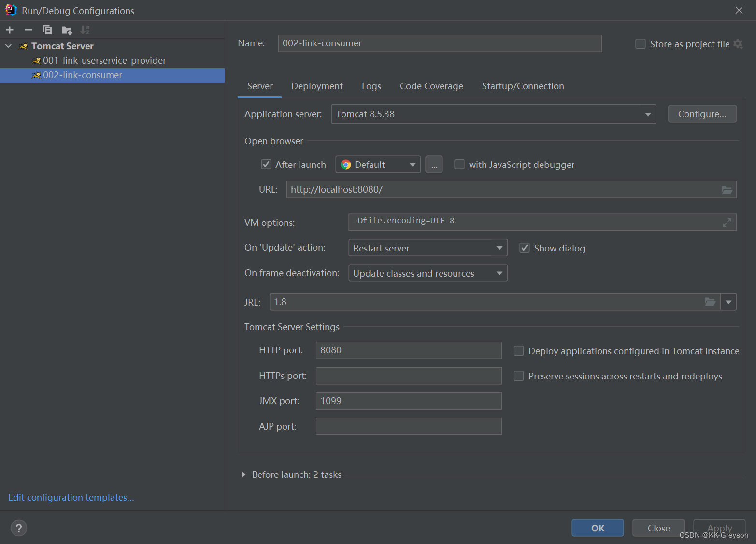Viewport: 756px width, 544px height.
Task: Click the Name input field
Action: (x=440, y=43)
